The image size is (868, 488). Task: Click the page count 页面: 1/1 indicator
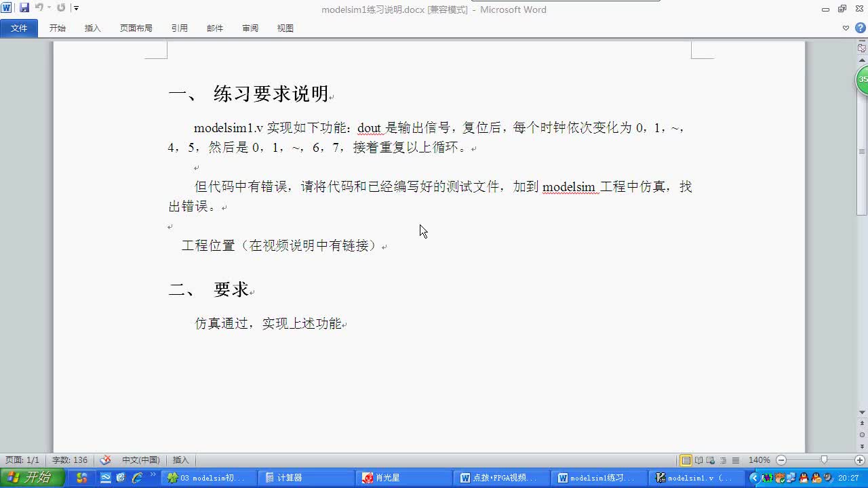(x=22, y=460)
